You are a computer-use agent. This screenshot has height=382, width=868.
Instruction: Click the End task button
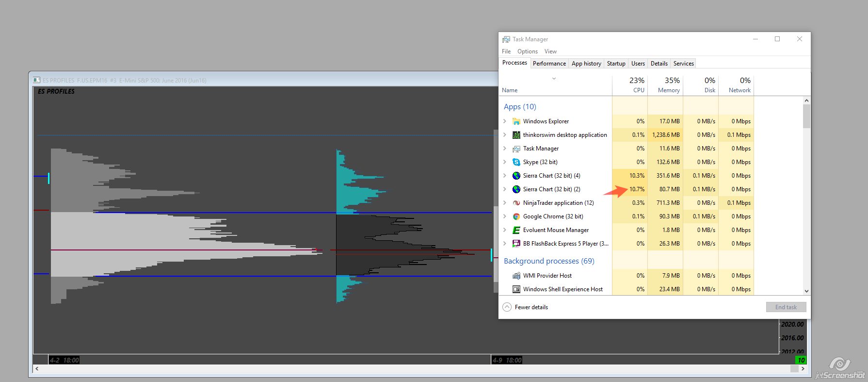tap(786, 307)
